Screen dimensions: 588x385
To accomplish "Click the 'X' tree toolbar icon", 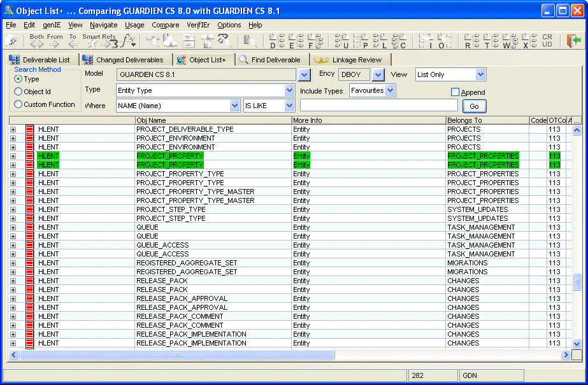I will (x=529, y=41).
